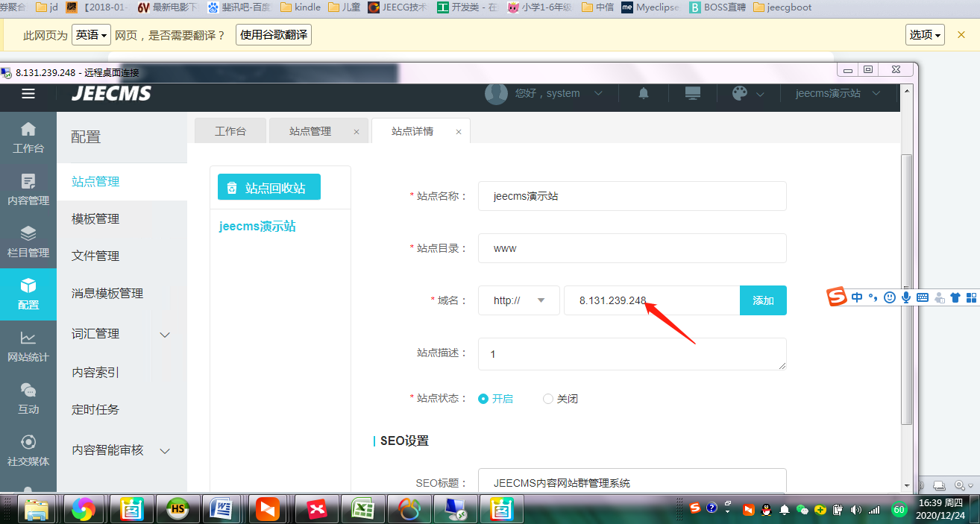Open Windows Explorer folder in taskbar
The width and height of the screenshot is (980, 524).
coord(37,509)
